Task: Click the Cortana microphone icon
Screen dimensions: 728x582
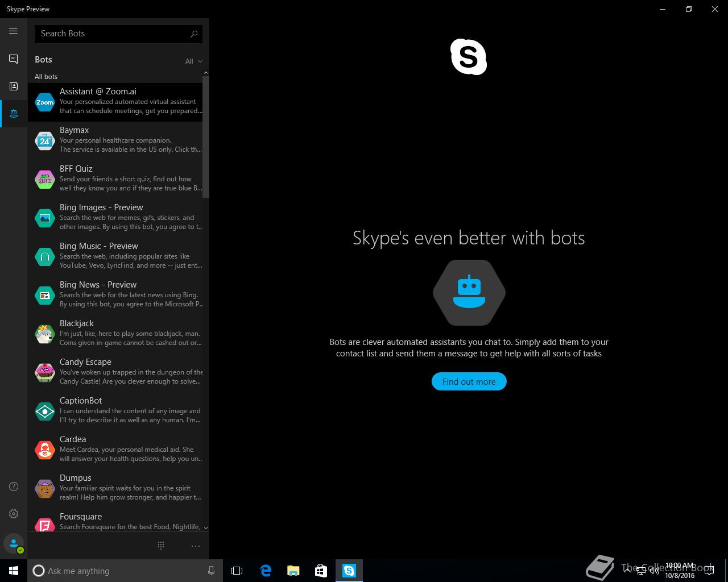Action: click(211, 571)
